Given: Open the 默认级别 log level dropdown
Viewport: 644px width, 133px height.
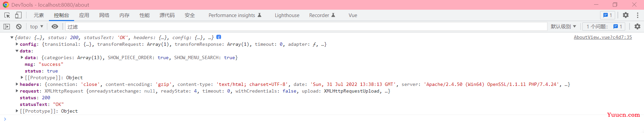Looking at the screenshot, I should pos(563,26).
